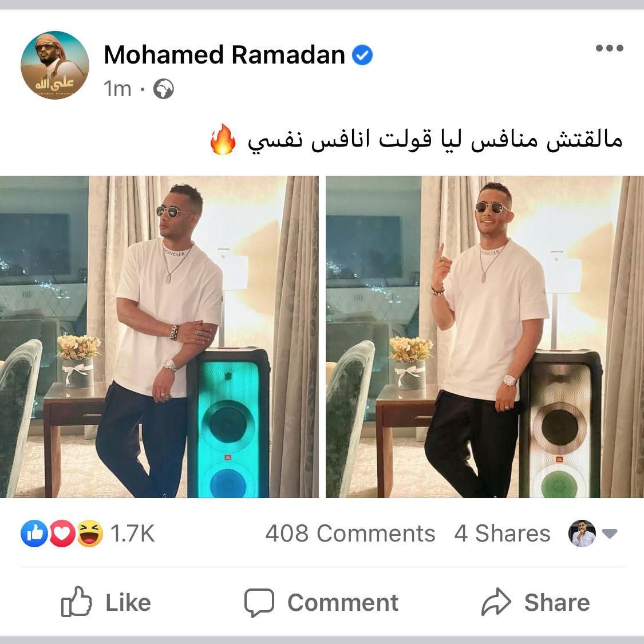644x644 pixels.
Task: Open the left photo with teal speaker
Action: (x=159, y=337)
